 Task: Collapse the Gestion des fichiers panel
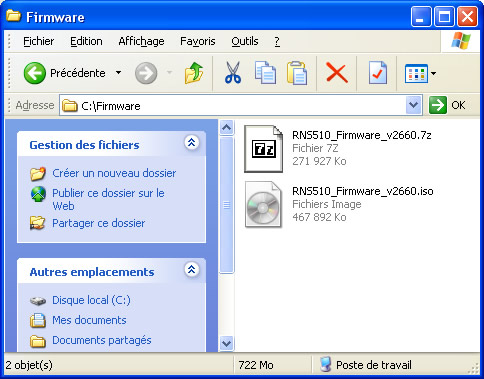coord(192,143)
